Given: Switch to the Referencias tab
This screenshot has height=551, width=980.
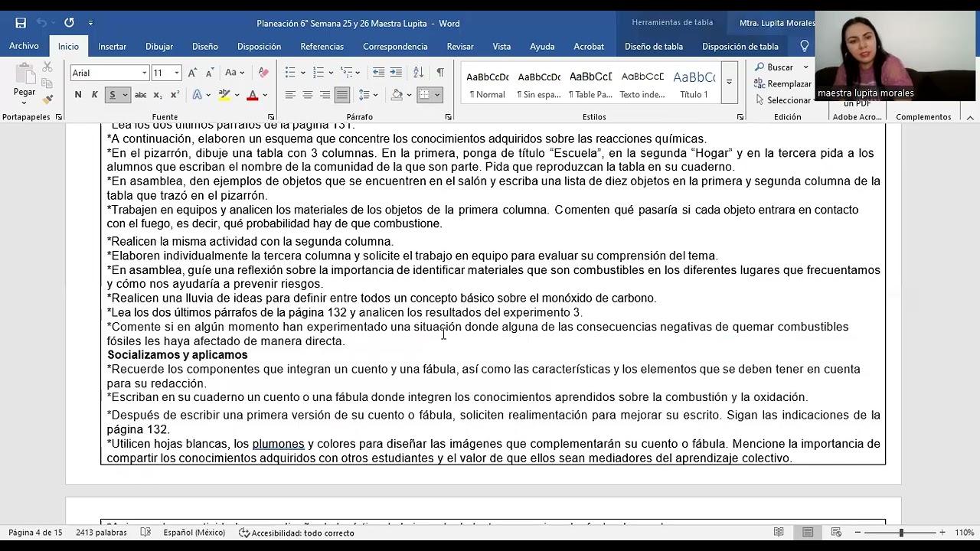Looking at the screenshot, I should click(322, 46).
